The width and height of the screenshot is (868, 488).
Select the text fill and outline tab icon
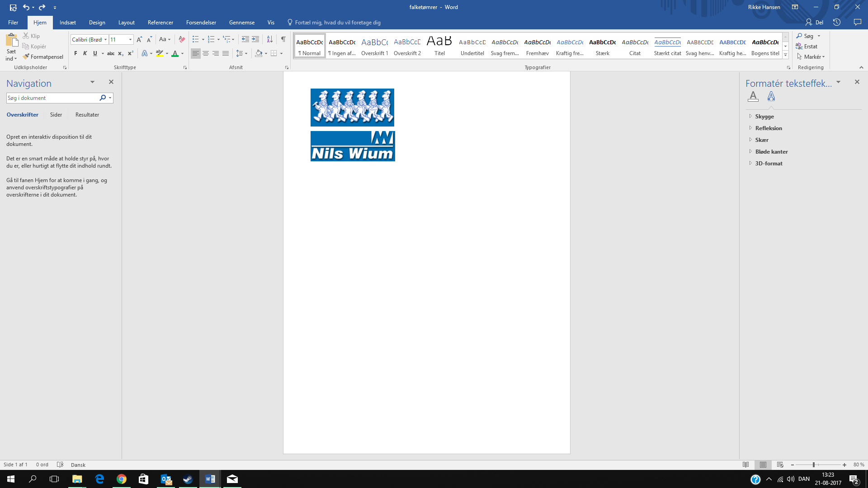tap(753, 96)
